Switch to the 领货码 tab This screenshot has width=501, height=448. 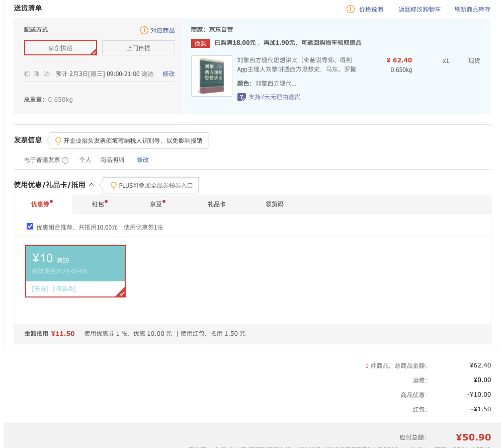[x=274, y=204]
